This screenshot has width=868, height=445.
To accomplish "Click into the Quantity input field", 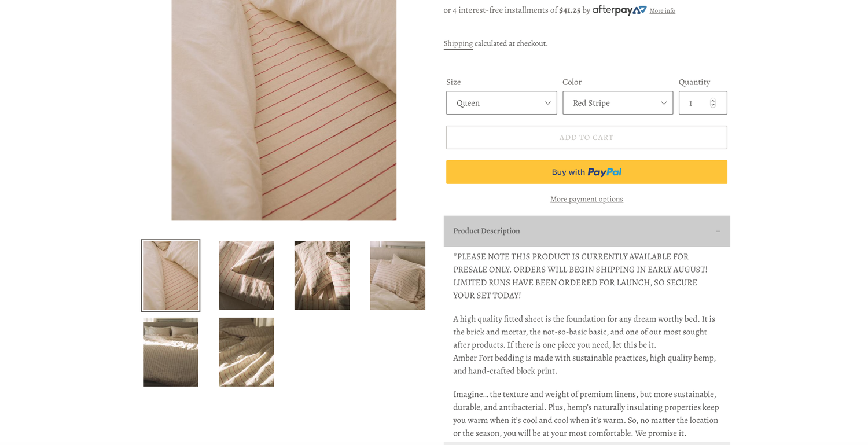I will (703, 103).
